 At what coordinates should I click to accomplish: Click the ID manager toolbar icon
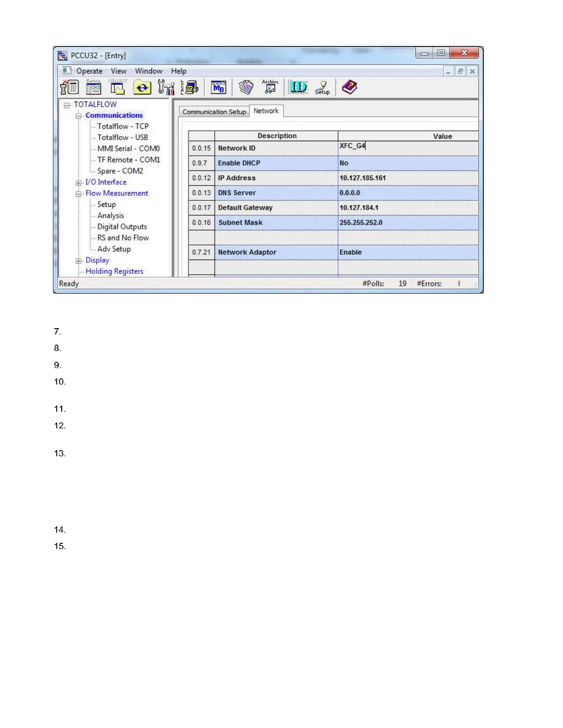[298, 87]
